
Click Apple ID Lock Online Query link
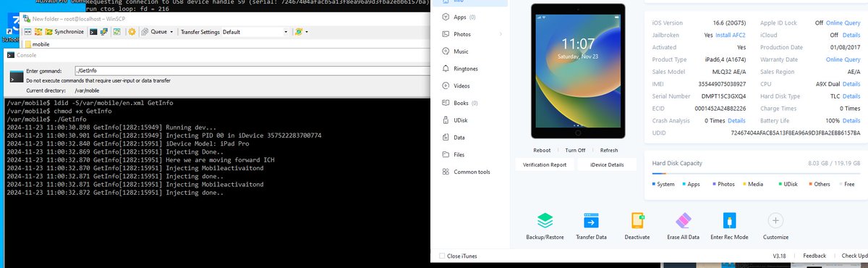click(x=843, y=23)
